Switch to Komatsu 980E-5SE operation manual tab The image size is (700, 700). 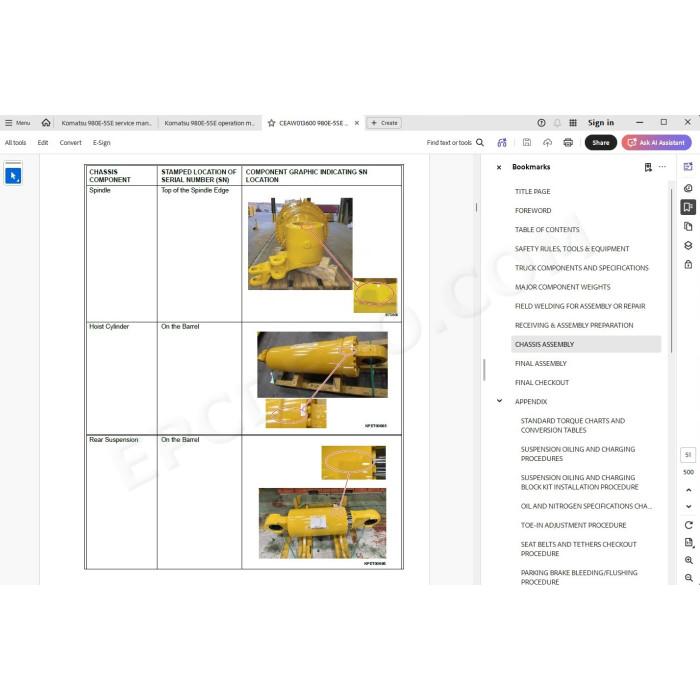pyautogui.click(x=209, y=123)
